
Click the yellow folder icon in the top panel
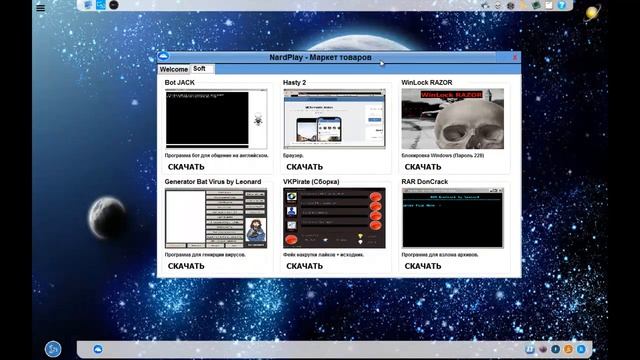pyautogui.click(x=524, y=5)
